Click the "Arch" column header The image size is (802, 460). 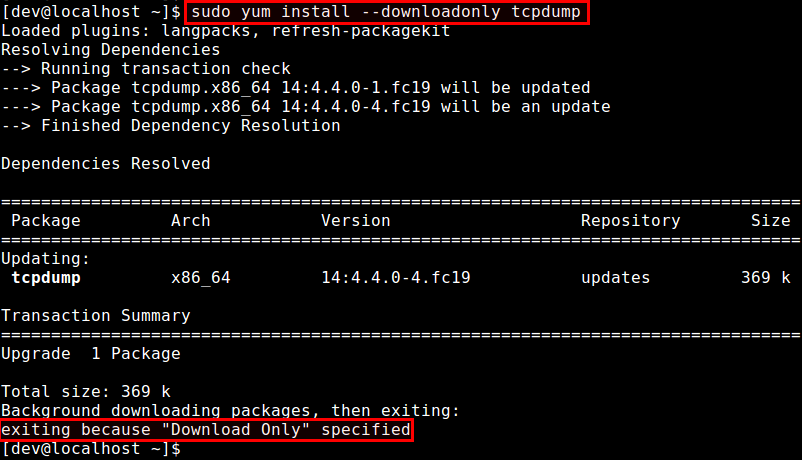190,221
